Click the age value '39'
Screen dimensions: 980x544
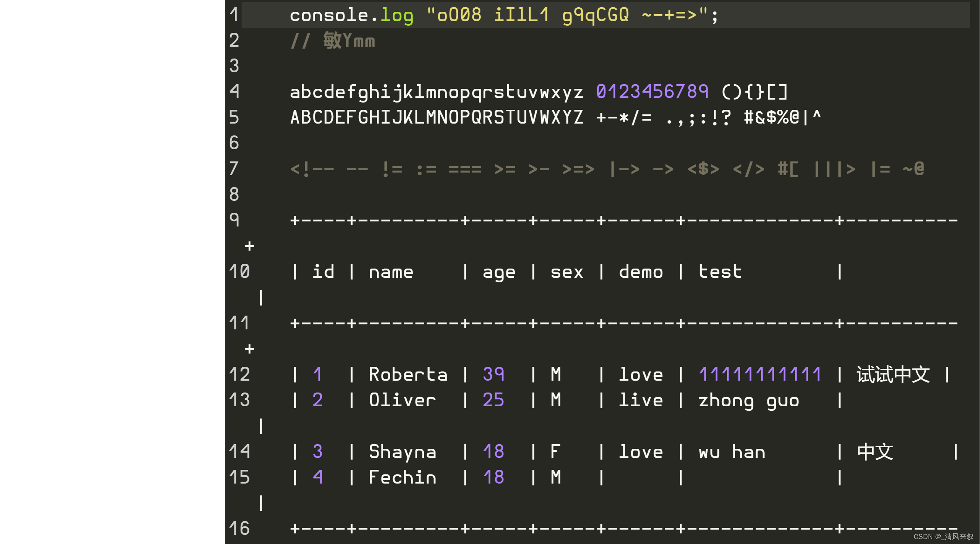[x=493, y=374]
